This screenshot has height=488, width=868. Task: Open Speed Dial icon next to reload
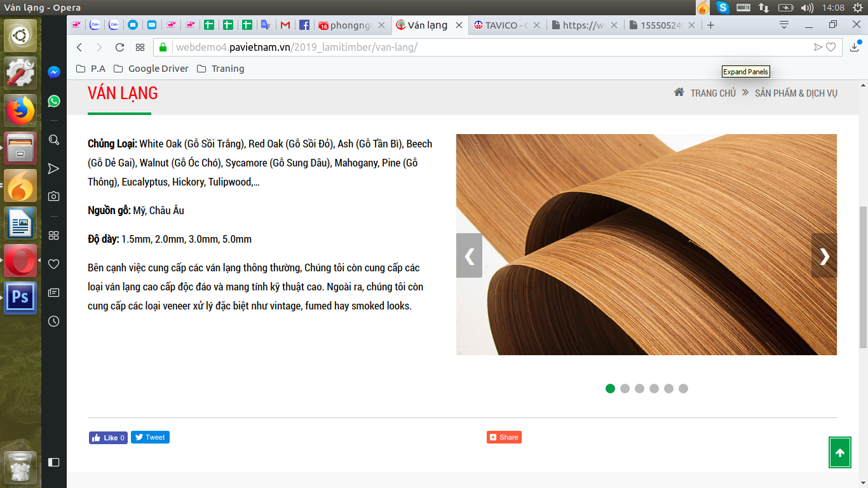[x=140, y=47]
